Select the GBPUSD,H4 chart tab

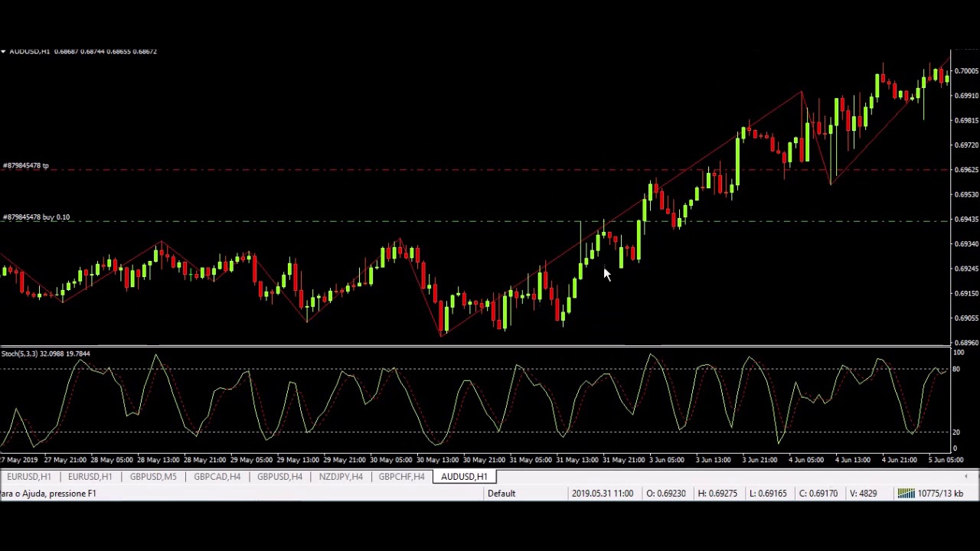tap(279, 477)
